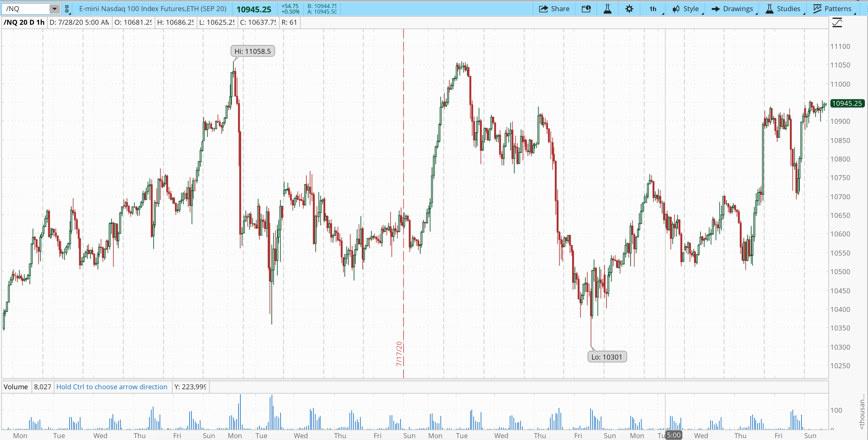
Task: Click the flask quick-study icon
Action: pyautogui.click(x=608, y=9)
